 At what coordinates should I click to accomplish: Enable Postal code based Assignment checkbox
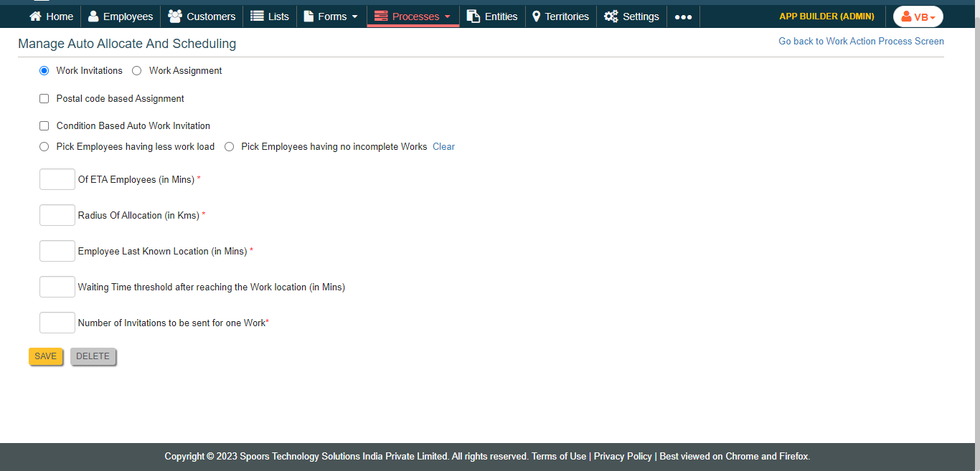point(44,99)
